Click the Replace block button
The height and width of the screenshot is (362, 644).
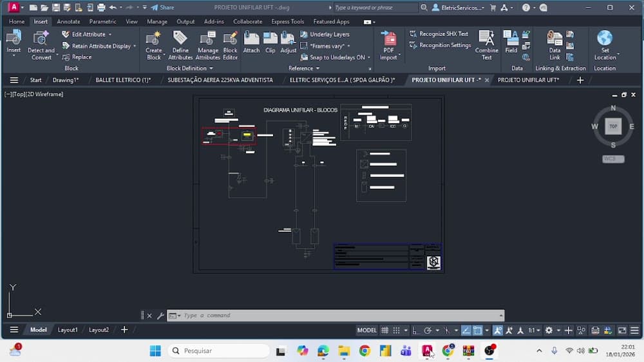coord(77,57)
